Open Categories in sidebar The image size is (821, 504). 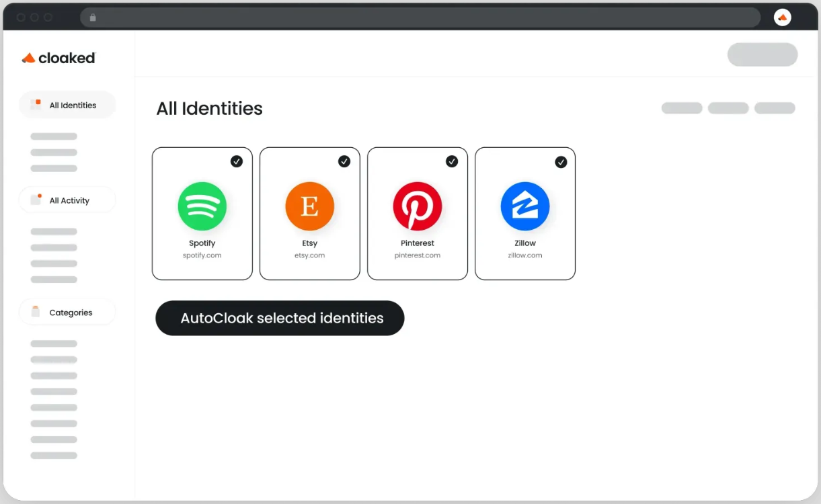[x=67, y=312]
